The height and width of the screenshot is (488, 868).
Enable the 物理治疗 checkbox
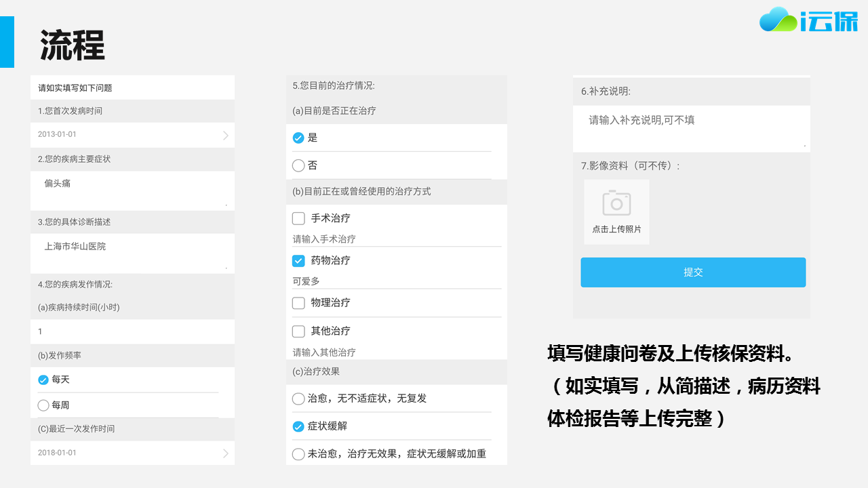[298, 303]
